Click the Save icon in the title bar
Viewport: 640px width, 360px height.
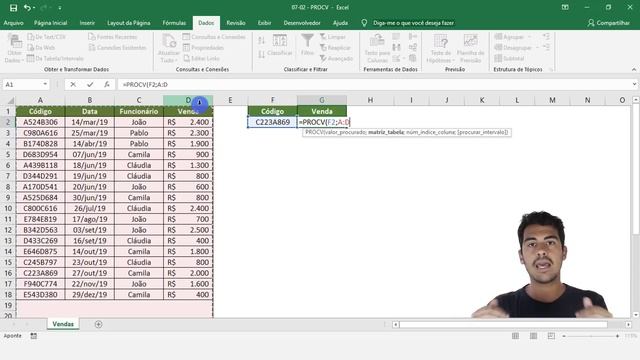13,8
